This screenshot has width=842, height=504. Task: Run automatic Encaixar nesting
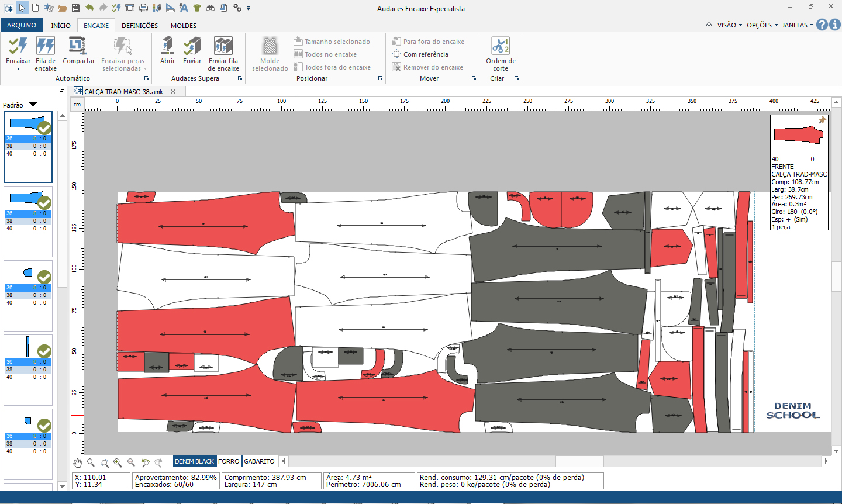pos(18,50)
